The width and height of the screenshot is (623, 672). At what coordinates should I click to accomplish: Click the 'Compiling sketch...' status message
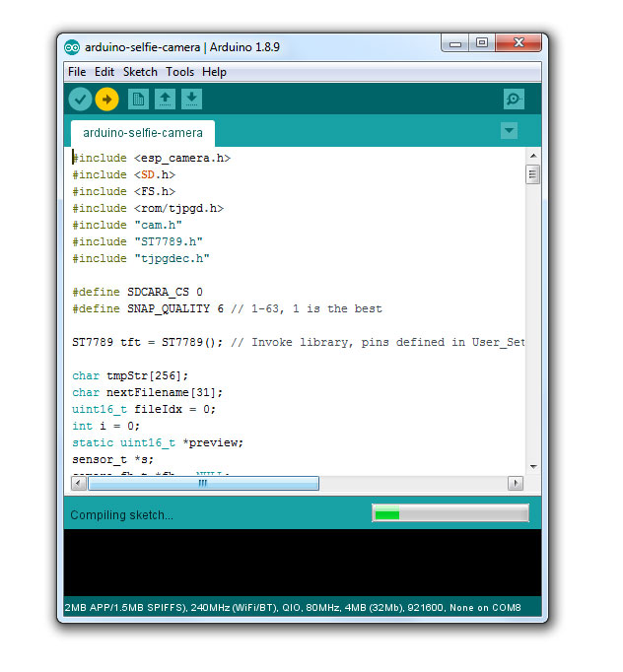coord(122,515)
